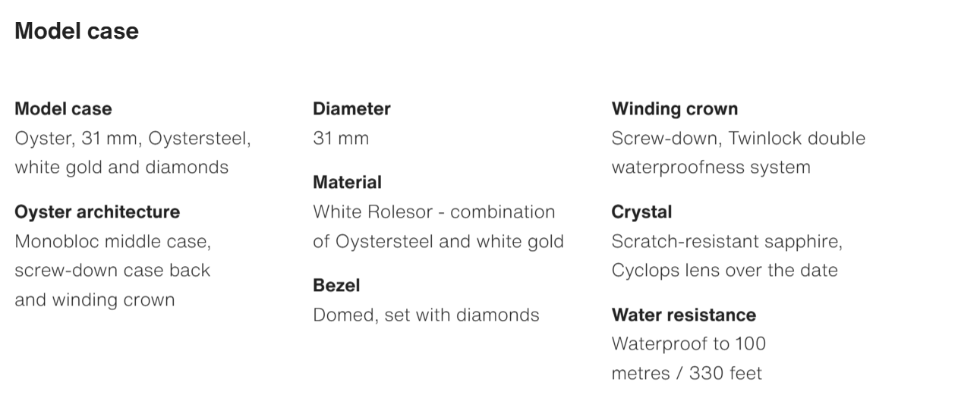
Task: Select the 'Scratch-resistant sapphire,' text line
Action: (726, 241)
